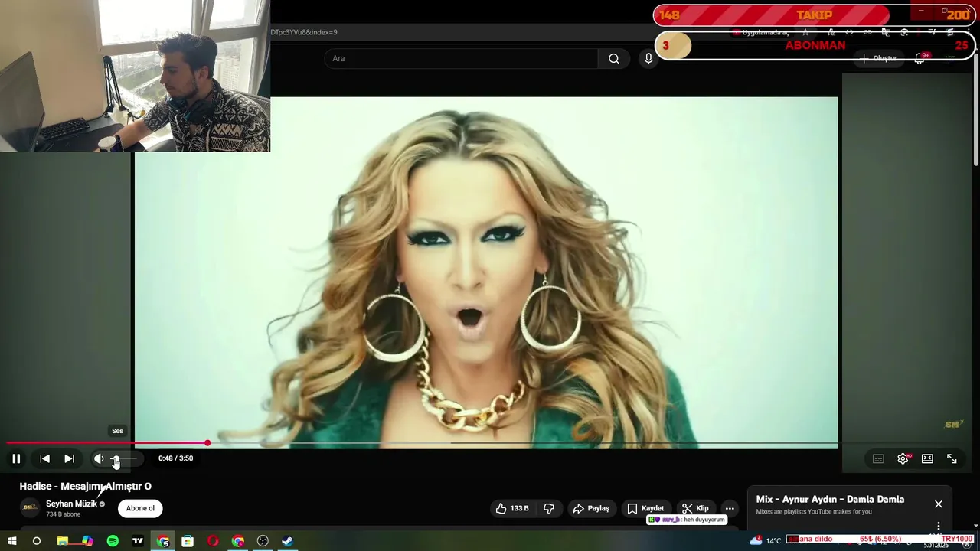Screen dimensions: 980x551
Task: Open Opera browser from taskbar
Action: pos(213,541)
